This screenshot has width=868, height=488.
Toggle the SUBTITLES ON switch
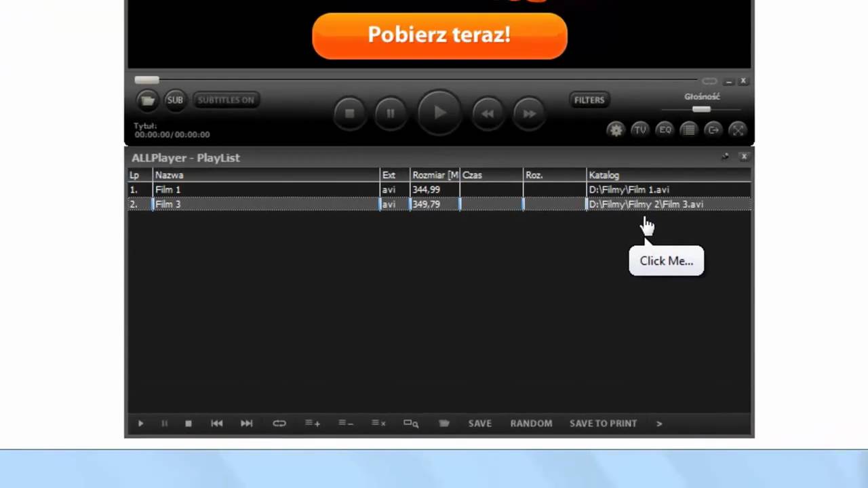[x=226, y=100]
